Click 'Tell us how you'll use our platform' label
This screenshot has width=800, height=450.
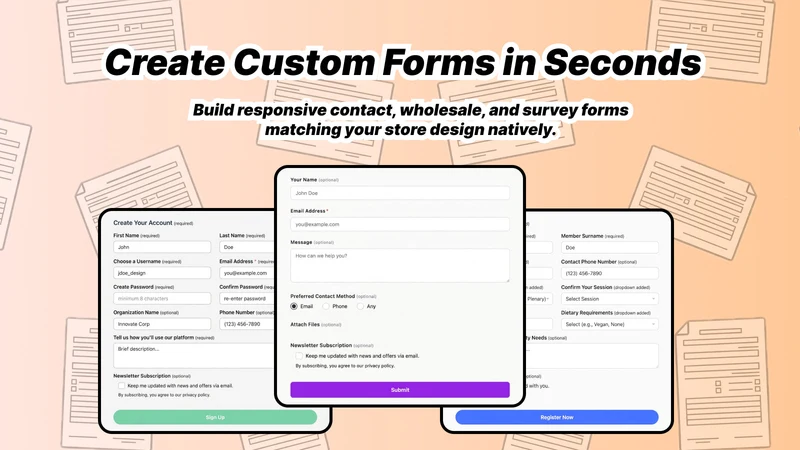[154, 338]
